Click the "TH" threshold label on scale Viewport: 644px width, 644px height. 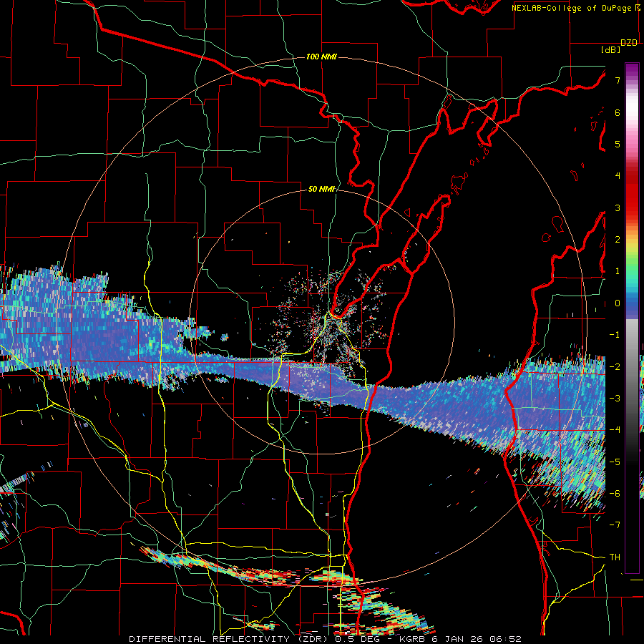click(615, 557)
